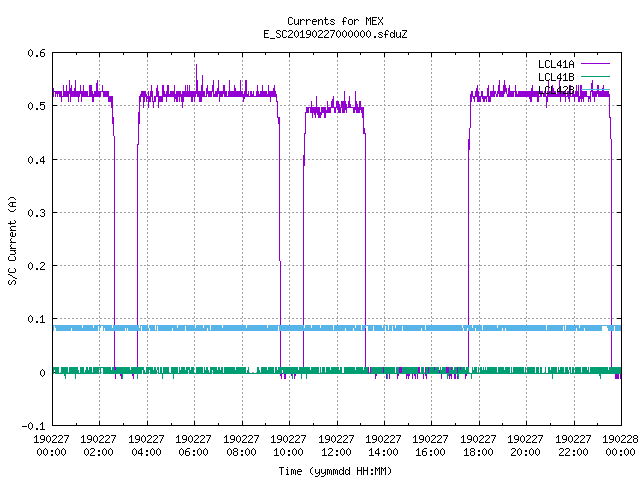Click the LCL42B legend label

tap(556, 90)
